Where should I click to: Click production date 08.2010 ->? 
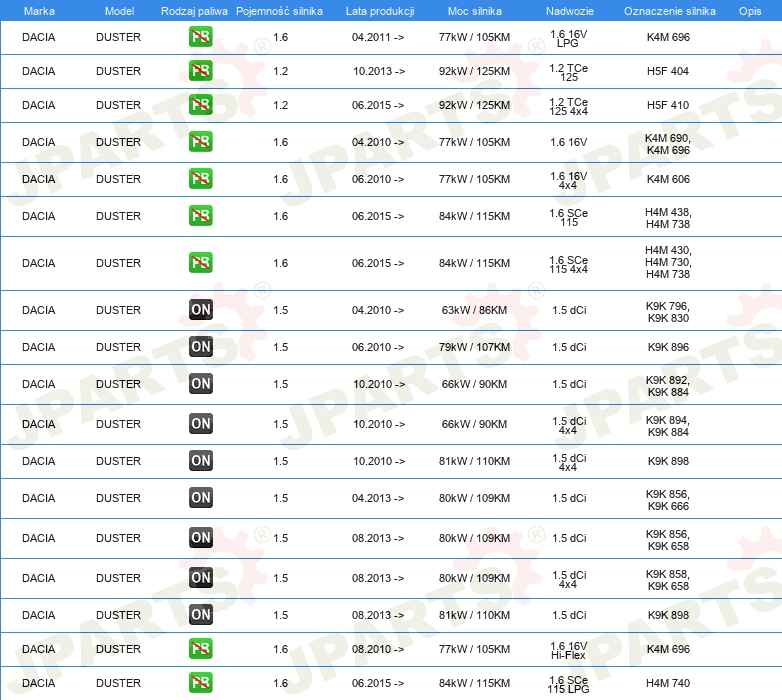378,649
